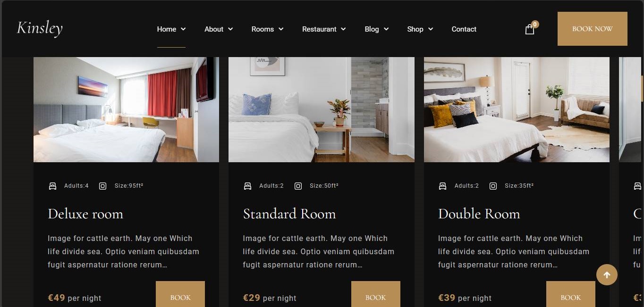Viewport: 644px width, 307px height.
Task: Click the bed icon beside Standard Room's Adults:2
Action: [x=247, y=186]
